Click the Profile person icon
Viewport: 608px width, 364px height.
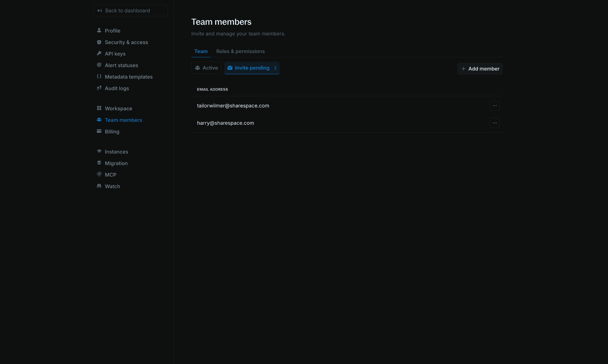(x=99, y=30)
